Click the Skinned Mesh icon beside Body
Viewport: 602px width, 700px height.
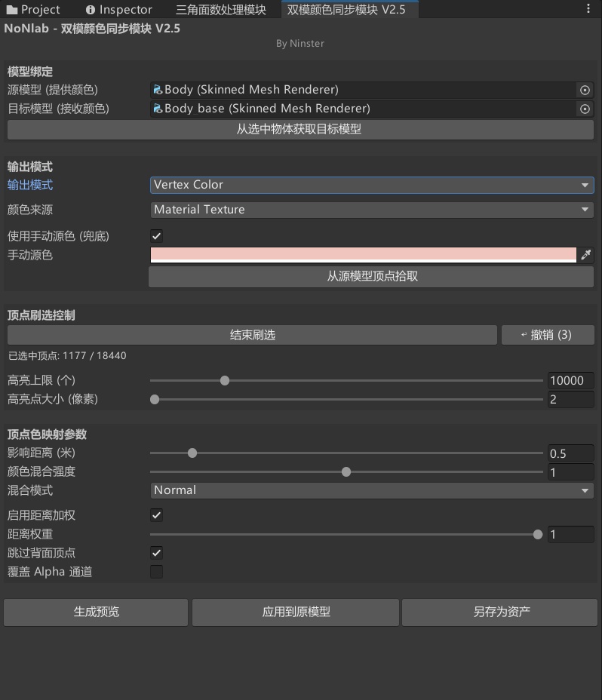(158, 90)
